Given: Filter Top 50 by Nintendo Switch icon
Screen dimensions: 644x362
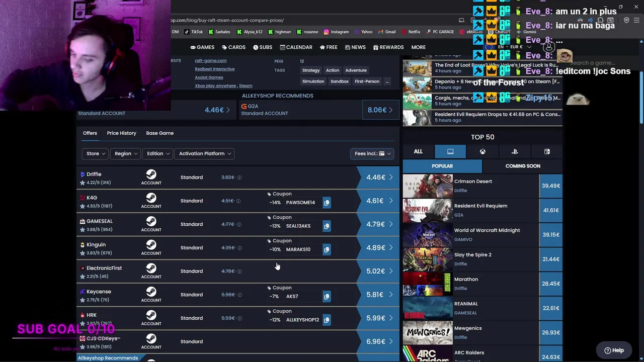Looking at the screenshot, I should 547,151.
